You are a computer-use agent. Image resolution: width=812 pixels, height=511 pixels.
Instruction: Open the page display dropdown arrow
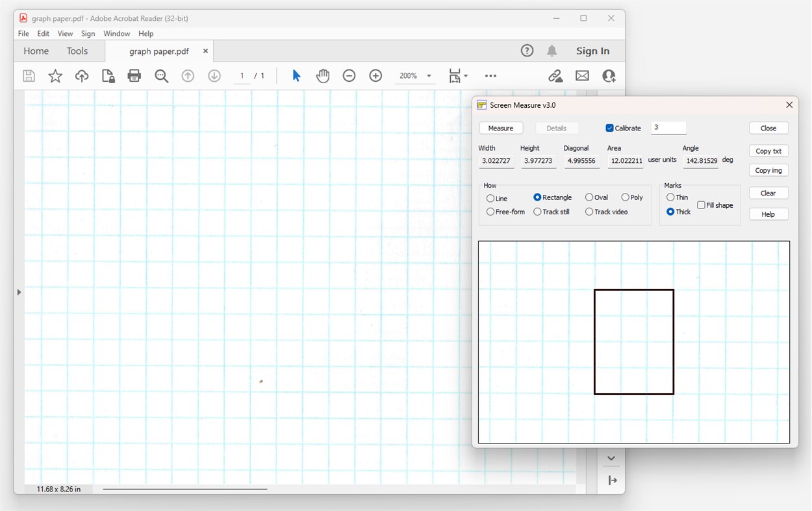[x=465, y=75]
